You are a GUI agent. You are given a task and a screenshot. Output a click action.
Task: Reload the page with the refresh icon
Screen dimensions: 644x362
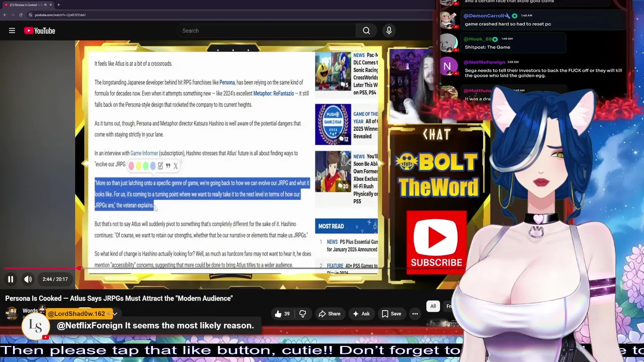pyautogui.click(x=21, y=15)
